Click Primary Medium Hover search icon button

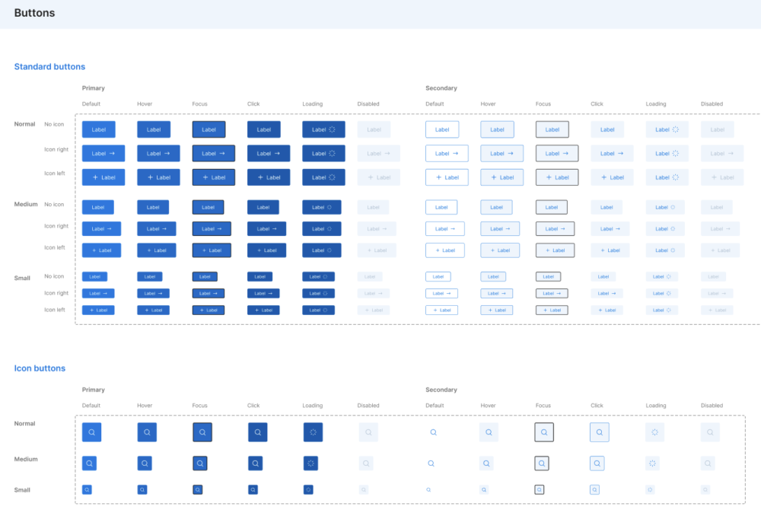tap(145, 463)
